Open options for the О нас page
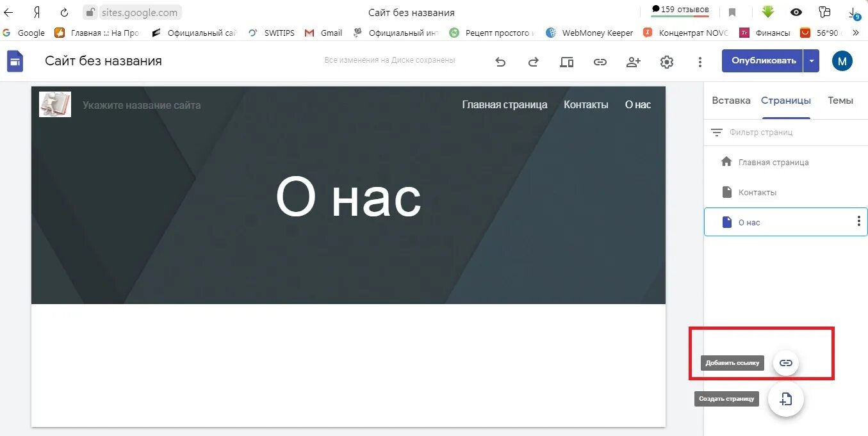This screenshot has height=436, width=868. 858,222
